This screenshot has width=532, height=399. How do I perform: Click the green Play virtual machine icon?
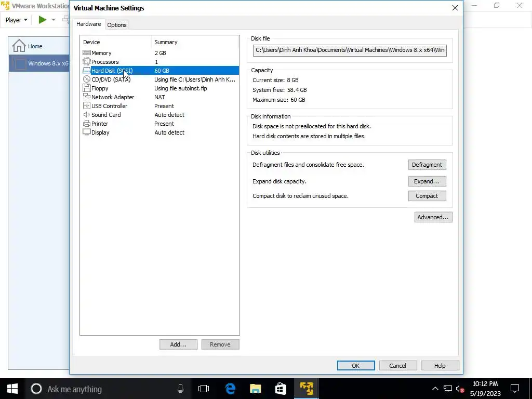(x=43, y=20)
